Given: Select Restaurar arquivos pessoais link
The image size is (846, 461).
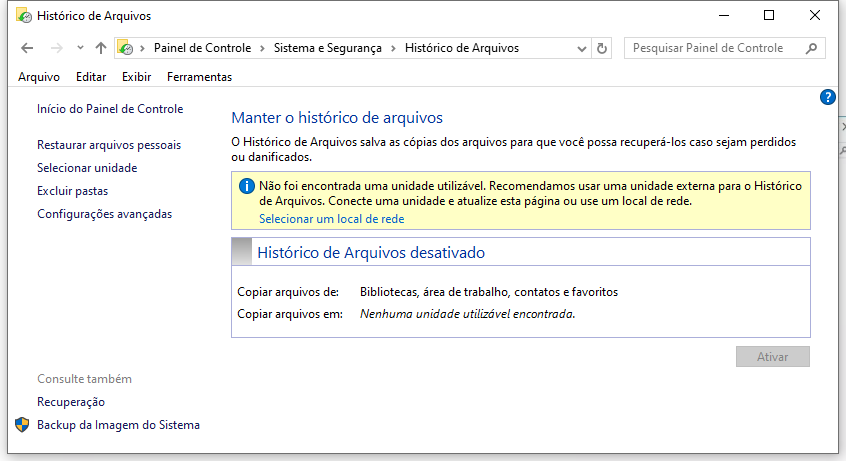Looking at the screenshot, I should pyautogui.click(x=109, y=145).
